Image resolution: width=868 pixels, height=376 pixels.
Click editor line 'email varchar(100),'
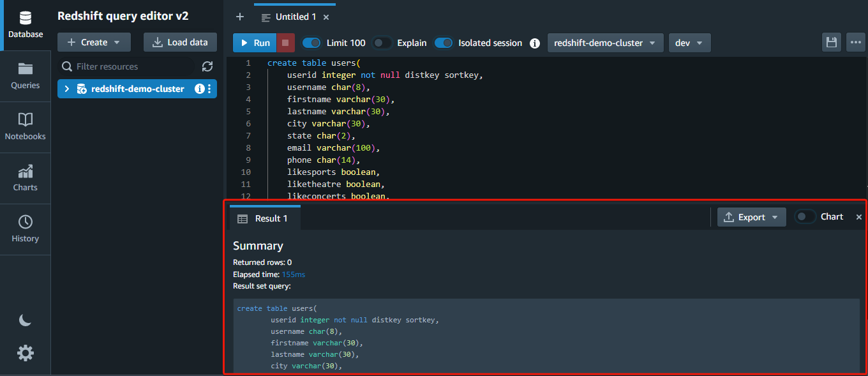coord(334,148)
